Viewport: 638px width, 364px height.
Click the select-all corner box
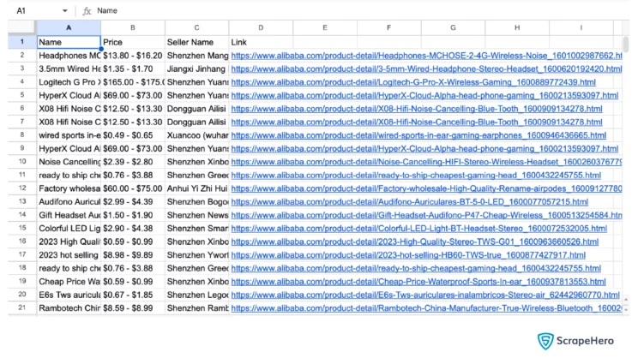21,27
